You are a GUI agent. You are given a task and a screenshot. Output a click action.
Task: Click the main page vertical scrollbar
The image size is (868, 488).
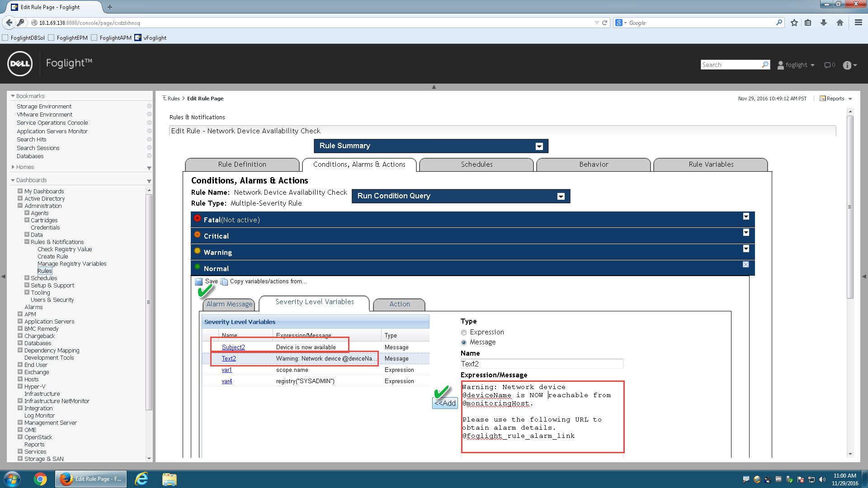850,207
